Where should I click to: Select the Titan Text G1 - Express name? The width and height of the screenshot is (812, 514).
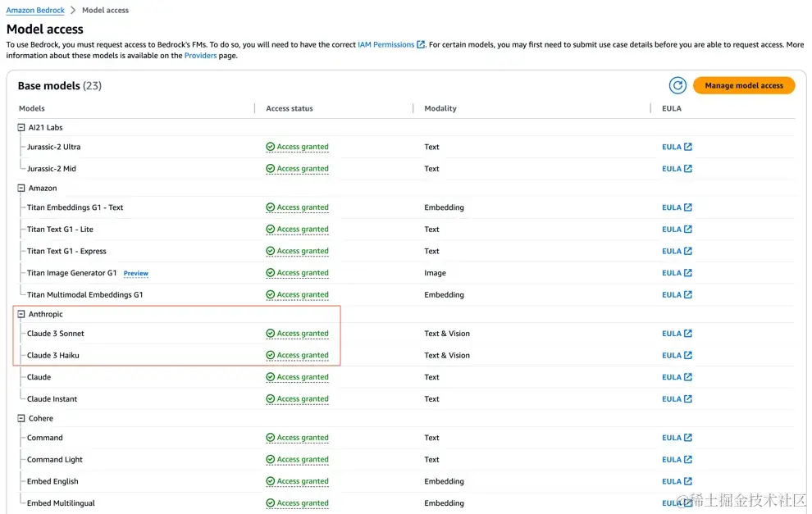pyautogui.click(x=66, y=251)
